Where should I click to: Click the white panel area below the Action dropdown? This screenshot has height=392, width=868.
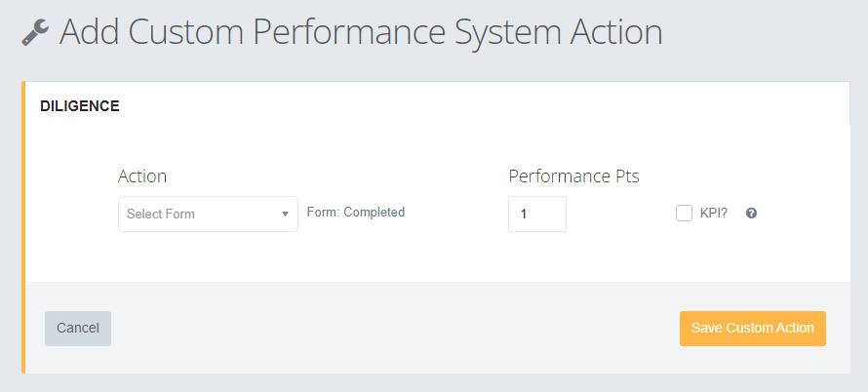[208, 255]
